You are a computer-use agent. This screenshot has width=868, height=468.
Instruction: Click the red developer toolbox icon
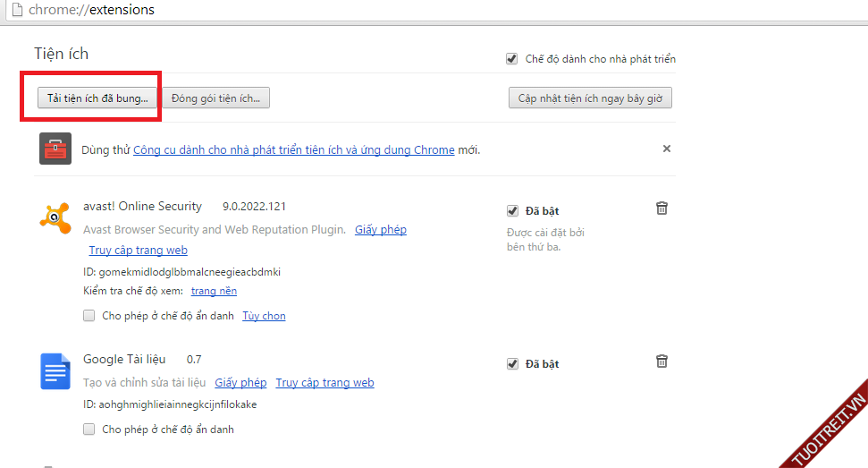point(55,149)
